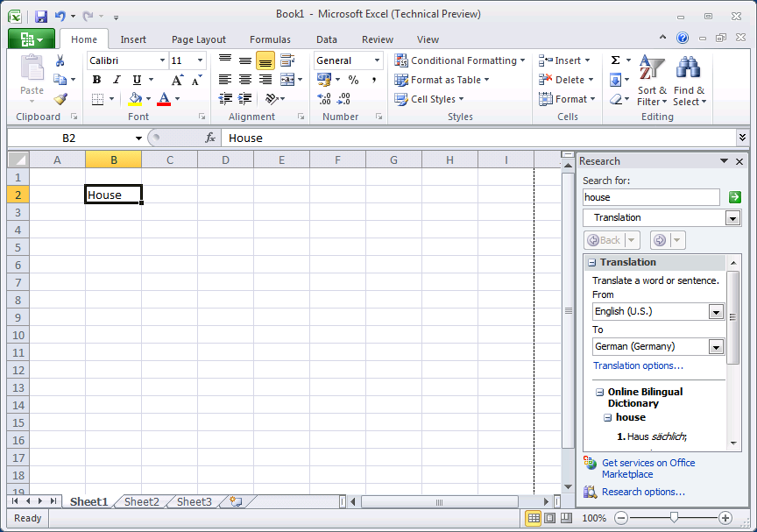Open Conditional Formatting options
The height and width of the screenshot is (532, 757).
[460, 60]
